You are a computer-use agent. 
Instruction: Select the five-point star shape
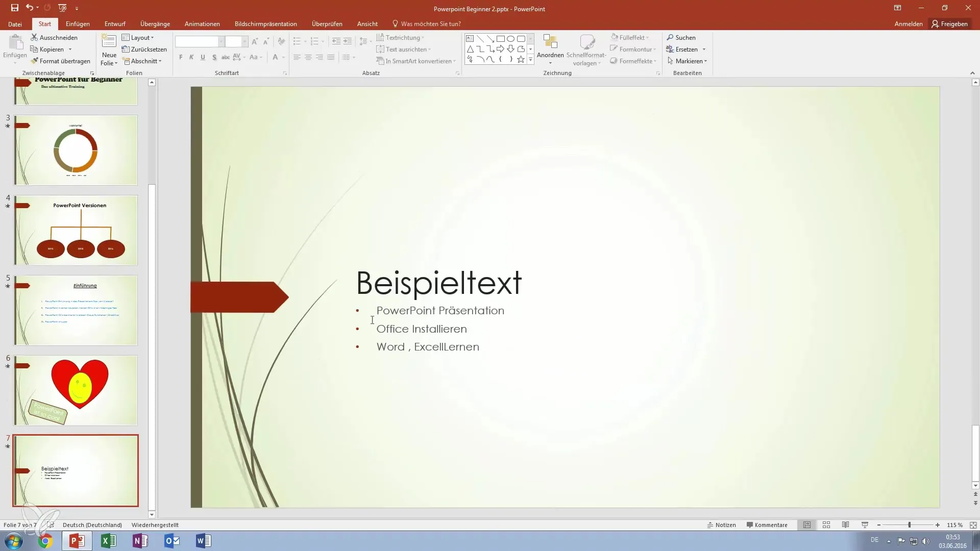(521, 59)
